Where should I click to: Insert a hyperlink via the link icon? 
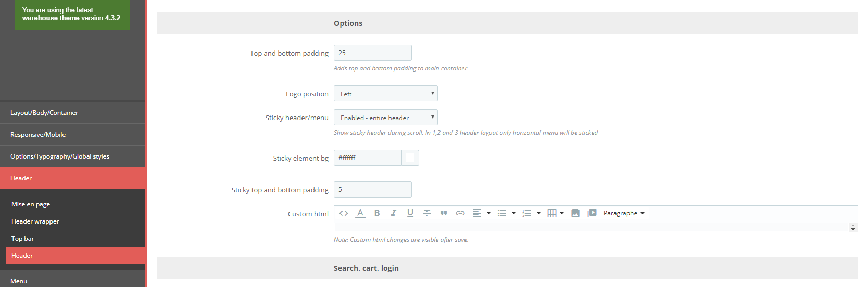click(x=460, y=213)
